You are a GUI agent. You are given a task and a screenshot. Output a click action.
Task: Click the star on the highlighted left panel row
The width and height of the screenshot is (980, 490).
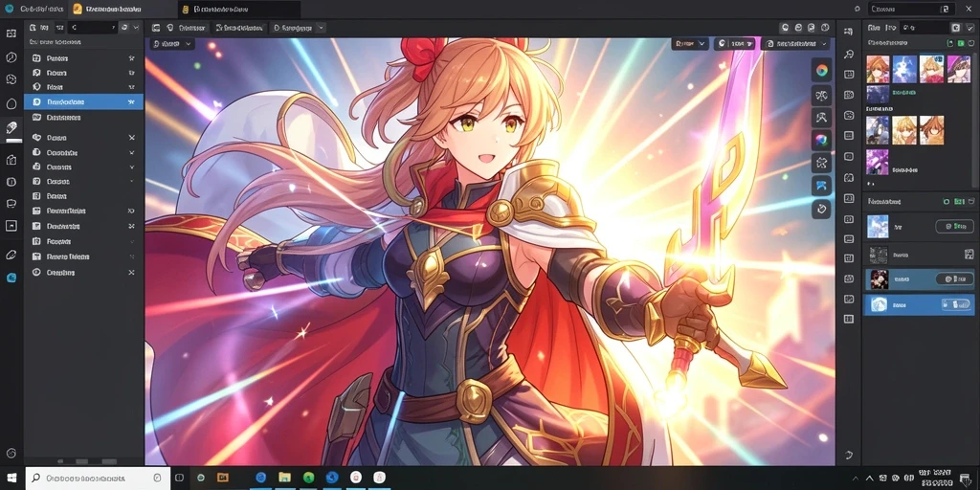pyautogui.click(x=131, y=101)
